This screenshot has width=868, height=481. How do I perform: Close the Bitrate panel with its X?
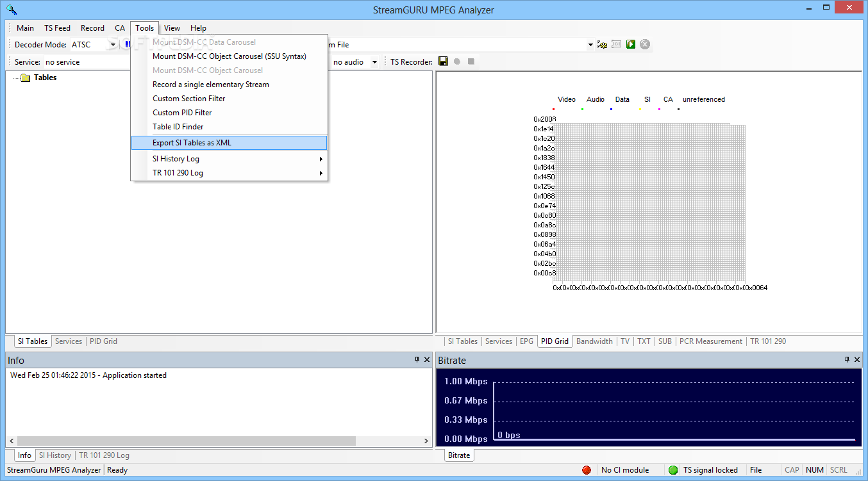(x=857, y=360)
